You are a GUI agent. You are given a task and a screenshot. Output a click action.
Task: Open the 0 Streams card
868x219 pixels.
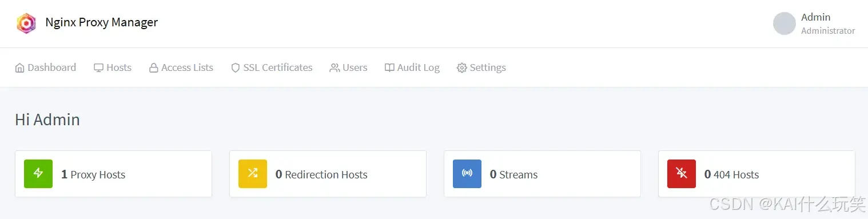[x=542, y=174]
